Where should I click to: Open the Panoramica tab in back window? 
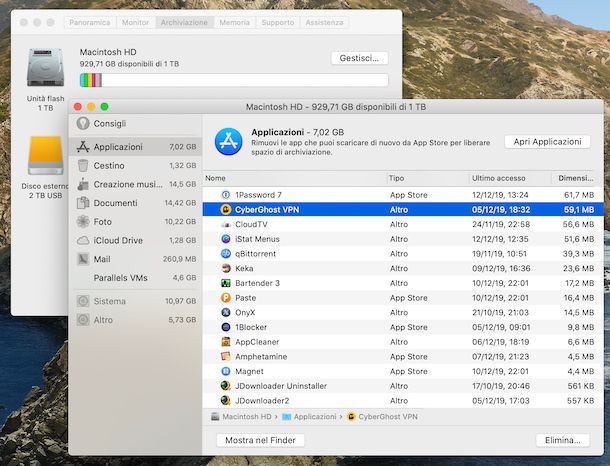(89, 23)
